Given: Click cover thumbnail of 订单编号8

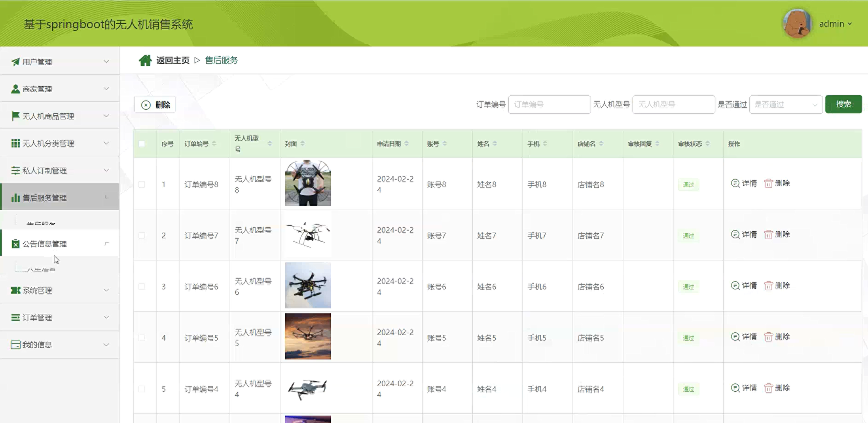Looking at the screenshot, I should (308, 183).
